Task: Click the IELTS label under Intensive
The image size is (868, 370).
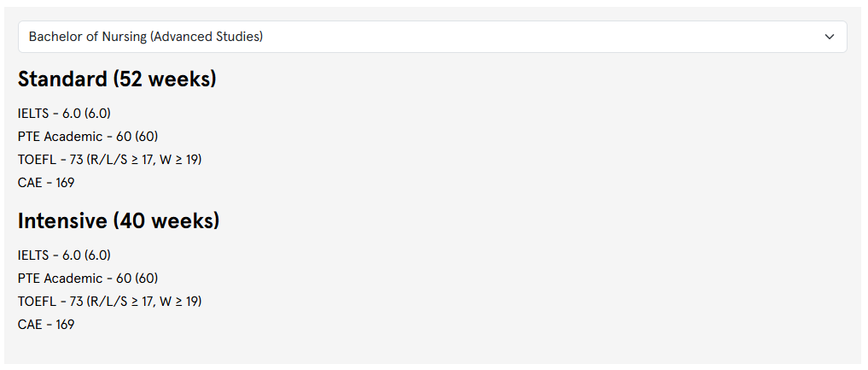Action: pos(33,255)
